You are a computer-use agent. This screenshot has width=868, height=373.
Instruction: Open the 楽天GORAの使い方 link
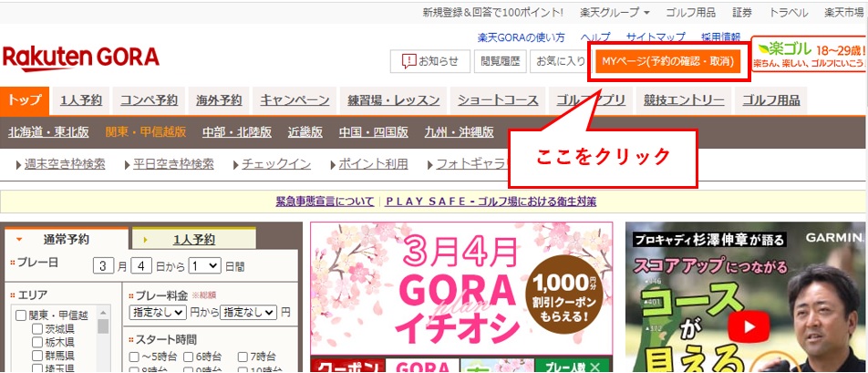521,37
